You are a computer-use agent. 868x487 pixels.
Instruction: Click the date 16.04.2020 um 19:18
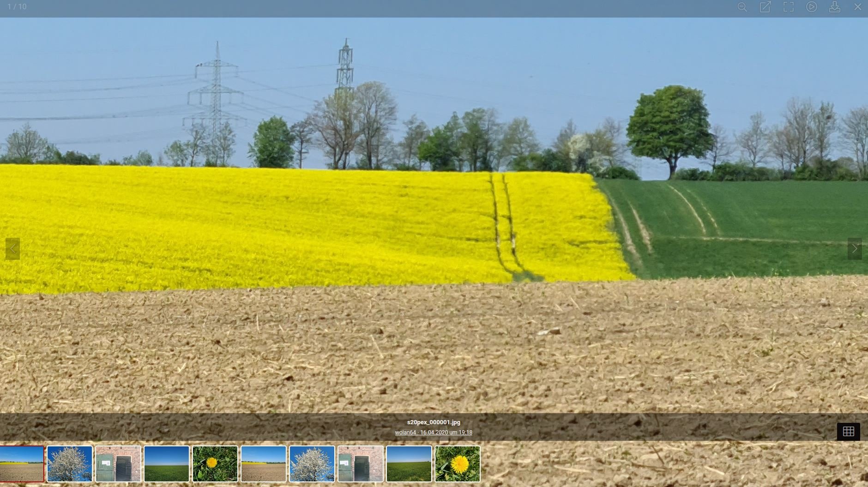coord(446,433)
